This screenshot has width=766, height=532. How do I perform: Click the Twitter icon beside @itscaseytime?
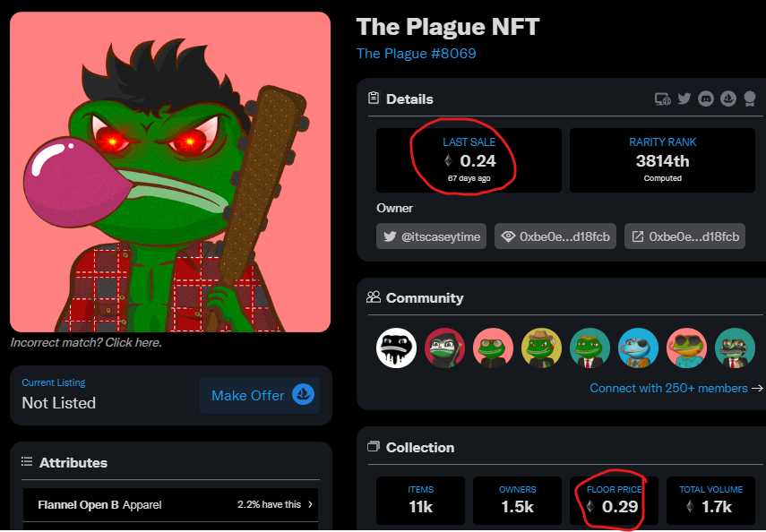tap(390, 237)
